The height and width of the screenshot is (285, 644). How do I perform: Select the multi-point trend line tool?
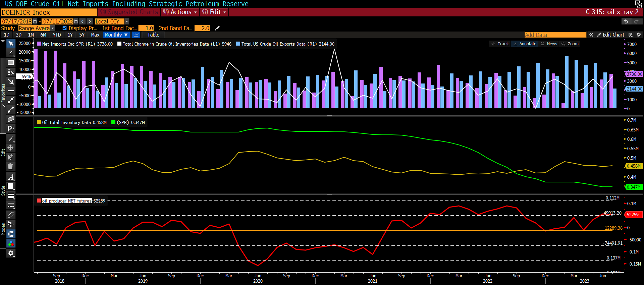[11, 100]
